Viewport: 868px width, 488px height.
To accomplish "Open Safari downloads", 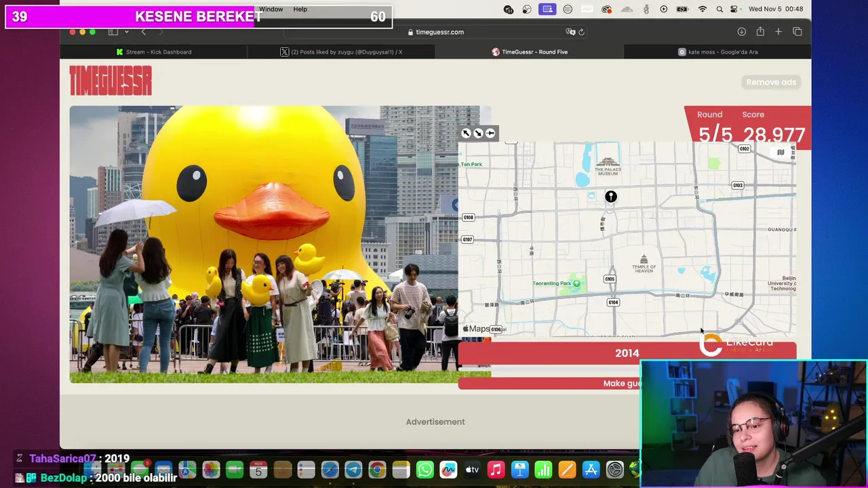I will [x=742, y=32].
